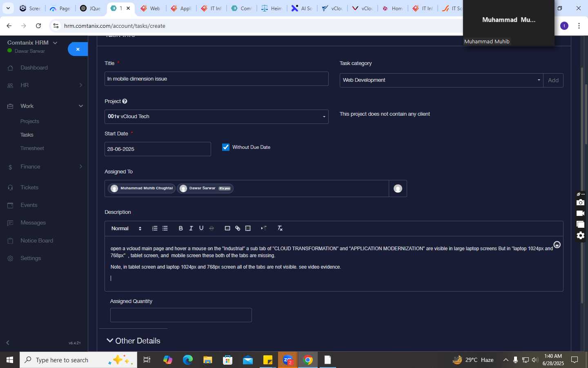The height and width of the screenshot is (368, 588).
Task: Click the Tickets headset icon
Action: (11, 188)
